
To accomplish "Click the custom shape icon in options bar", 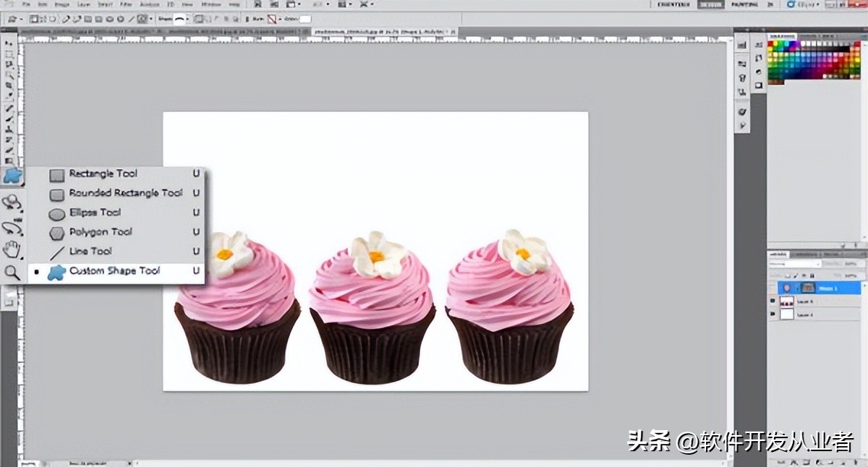I will (142, 18).
